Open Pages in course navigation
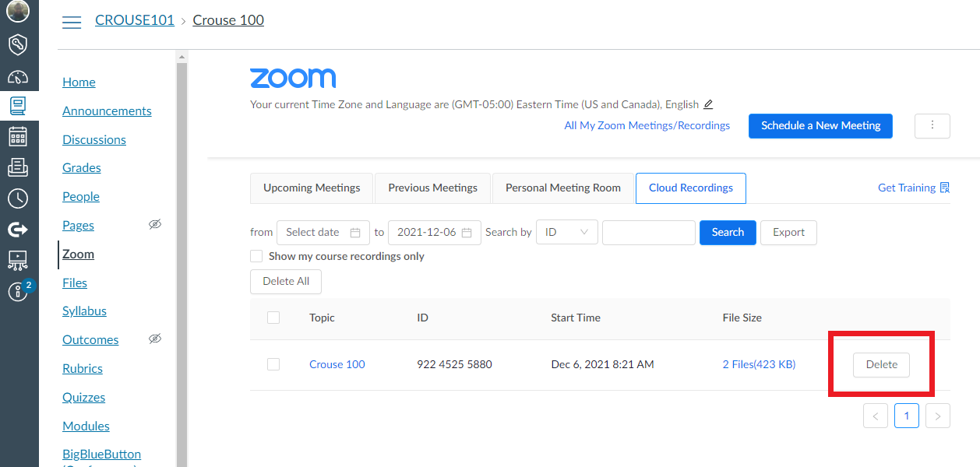980x467 pixels. [x=78, y=225]
